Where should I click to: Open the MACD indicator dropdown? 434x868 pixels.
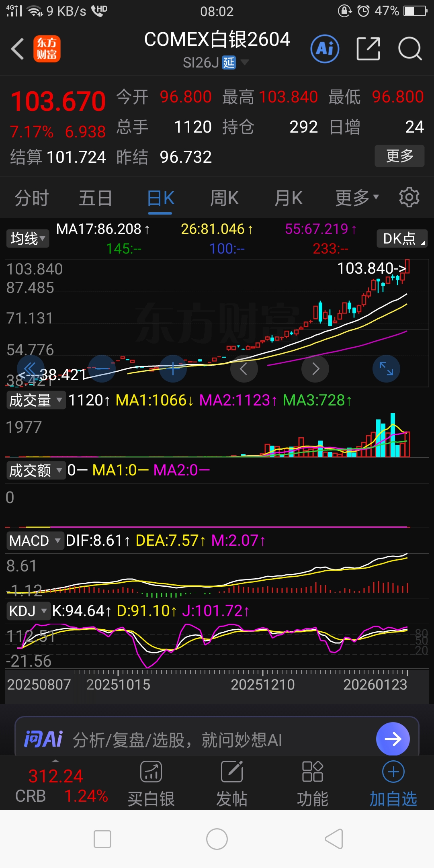pyautogui.click(x=35, y=540)
